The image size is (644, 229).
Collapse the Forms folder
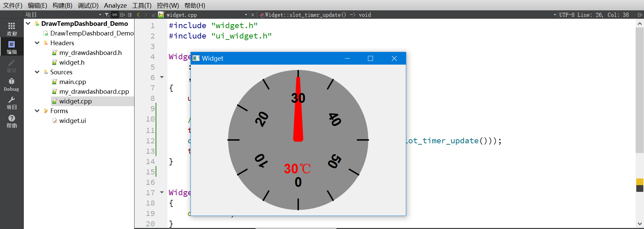pos(37,111)
